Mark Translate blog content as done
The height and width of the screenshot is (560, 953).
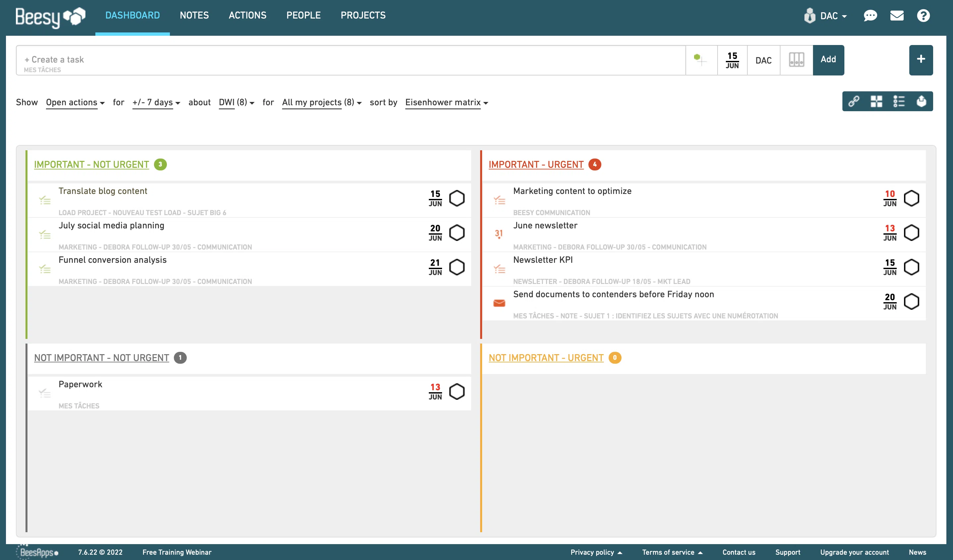point(457,198)
